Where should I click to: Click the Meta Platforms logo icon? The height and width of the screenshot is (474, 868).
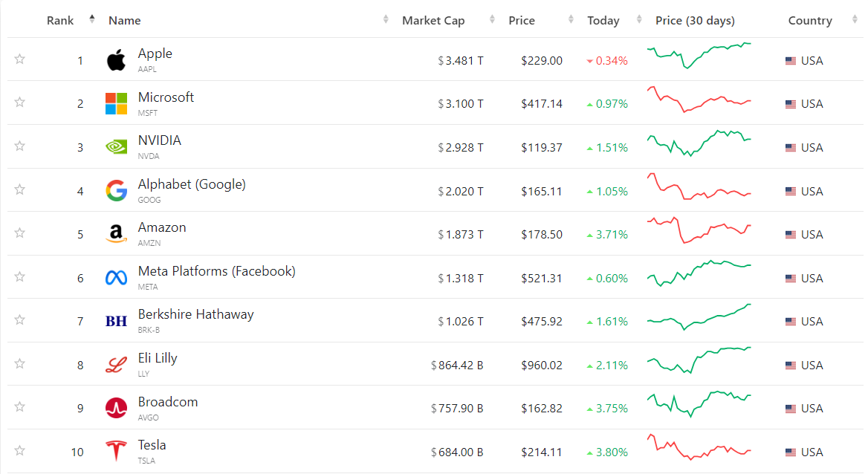coord(116,278)
